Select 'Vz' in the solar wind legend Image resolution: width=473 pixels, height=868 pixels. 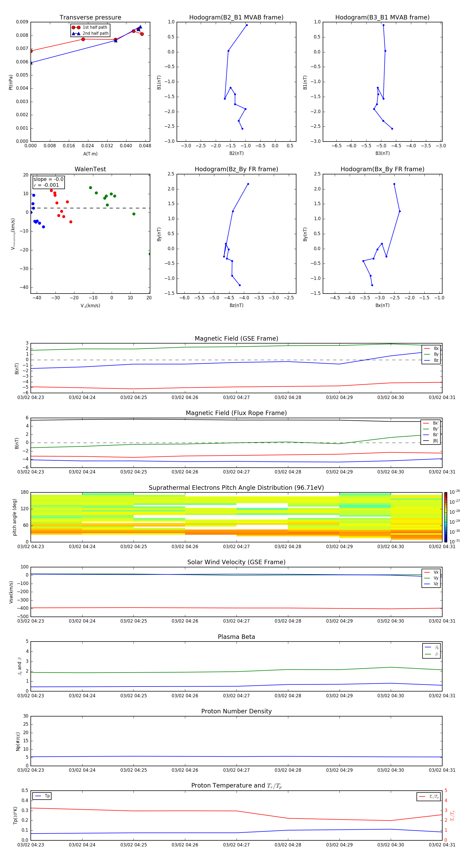431,584
